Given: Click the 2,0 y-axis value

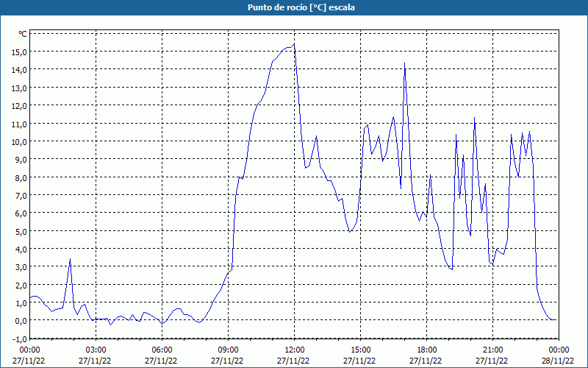Looking at the screenshot, I should (21, 285).
